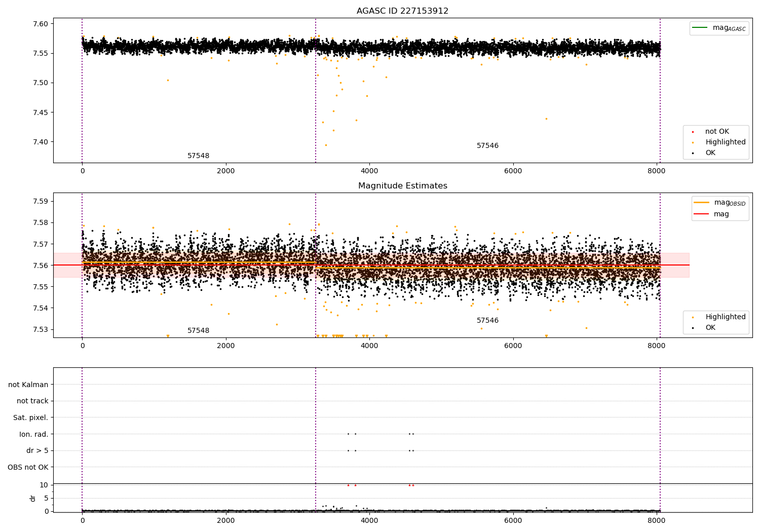This screenshot has width=760, height=532.
Task: Click the "not Kalman" axis label
Action: (28, 385)
